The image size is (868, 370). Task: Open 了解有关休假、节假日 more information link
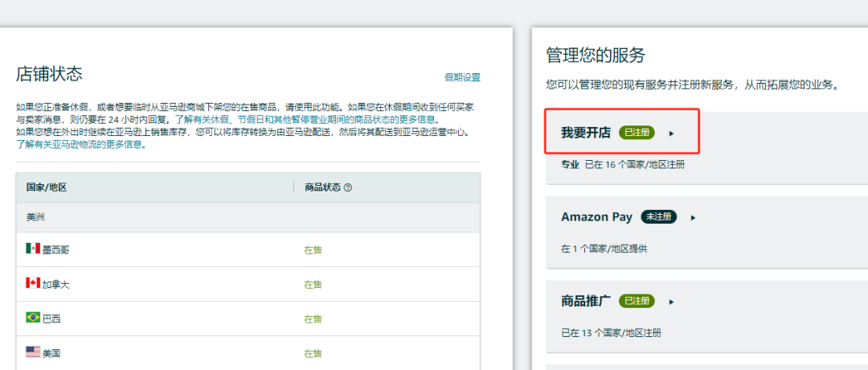[x=308, y=119]
